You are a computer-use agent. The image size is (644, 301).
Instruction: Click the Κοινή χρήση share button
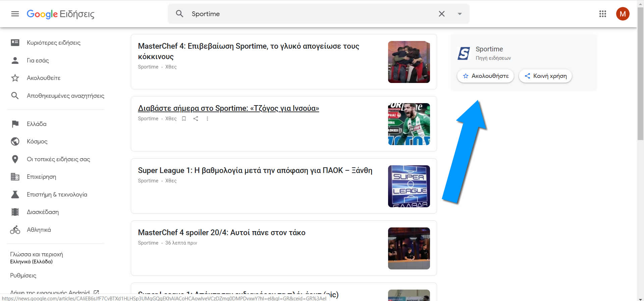[545, 76]
